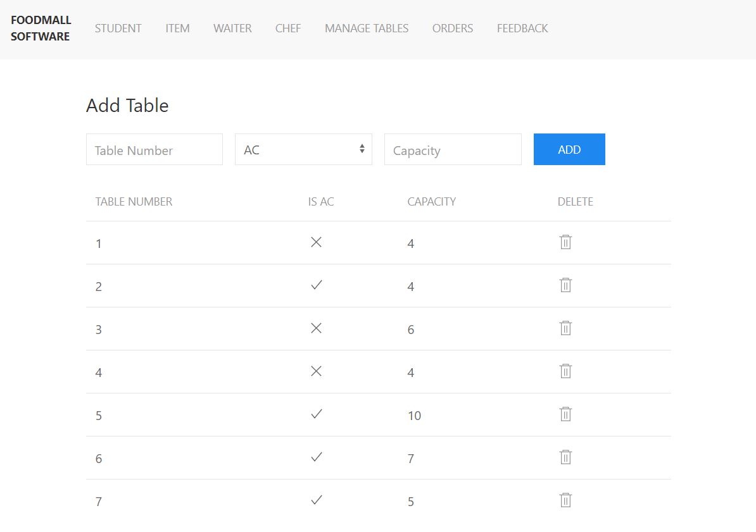Click the DELETE column header
This screenshot has height=532, width=756.
575,201
